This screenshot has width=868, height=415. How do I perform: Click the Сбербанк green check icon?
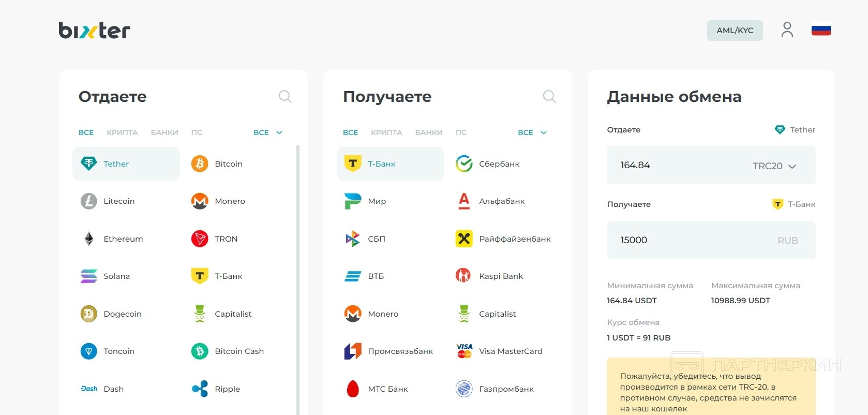(464, 164)
